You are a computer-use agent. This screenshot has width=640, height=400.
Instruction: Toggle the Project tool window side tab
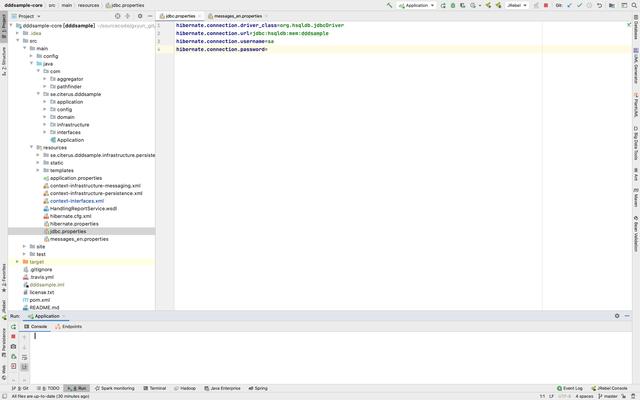(3, 22)
